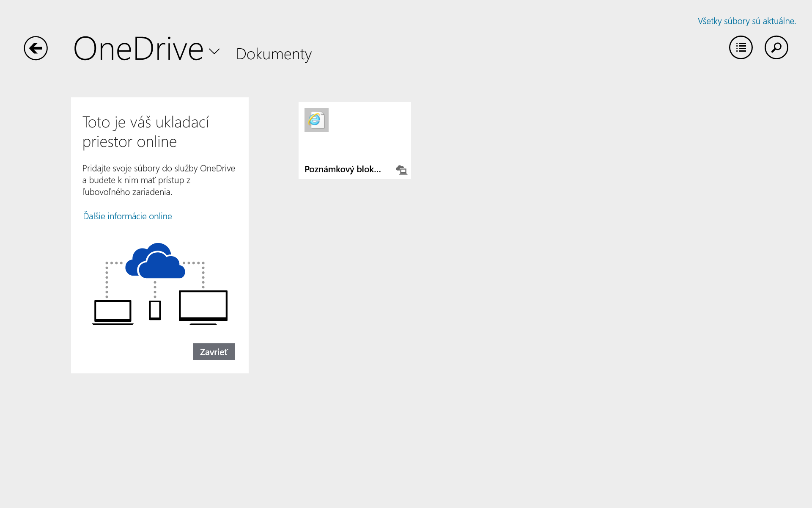The image size is (812, 508).
Task: Open the Internet Explorer file icon
Action: 316,120
